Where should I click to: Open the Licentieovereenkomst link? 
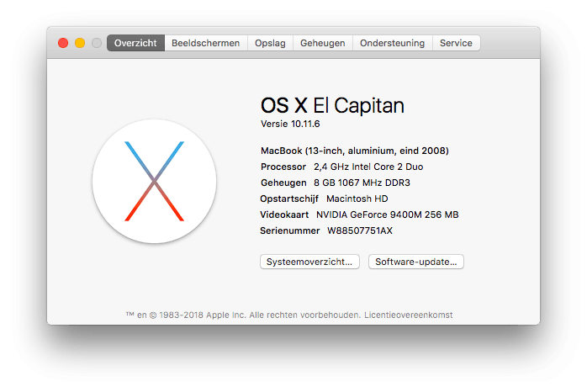tap(409, 315)
